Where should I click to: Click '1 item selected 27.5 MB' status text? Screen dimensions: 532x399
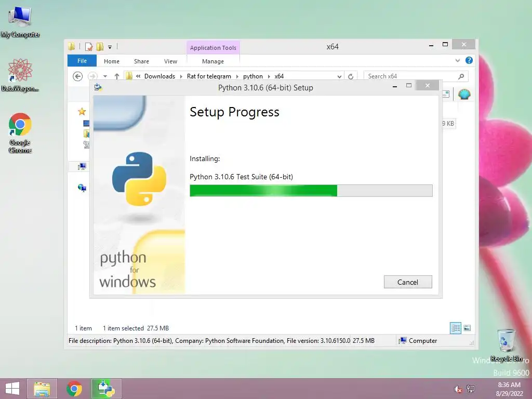point(136,328)
